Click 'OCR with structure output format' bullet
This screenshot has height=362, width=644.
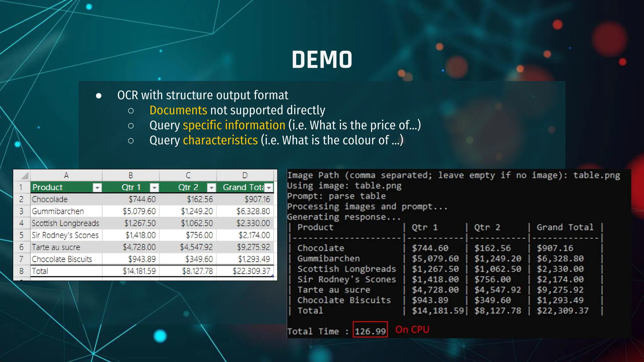tap(203, 95)
